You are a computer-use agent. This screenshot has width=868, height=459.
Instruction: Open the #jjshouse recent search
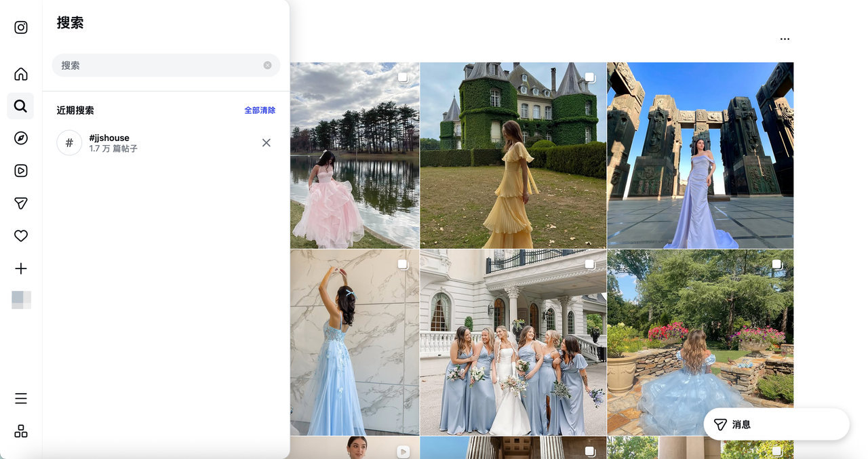(x=136, y=143)
